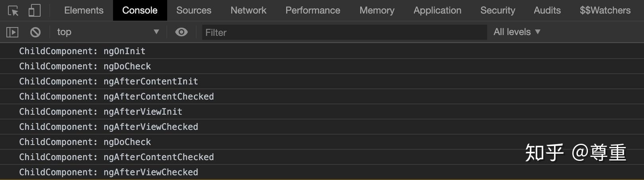The height and width of the screenshot is (180, 644).
Task: Open the Network tab
Action: [248, 10]
